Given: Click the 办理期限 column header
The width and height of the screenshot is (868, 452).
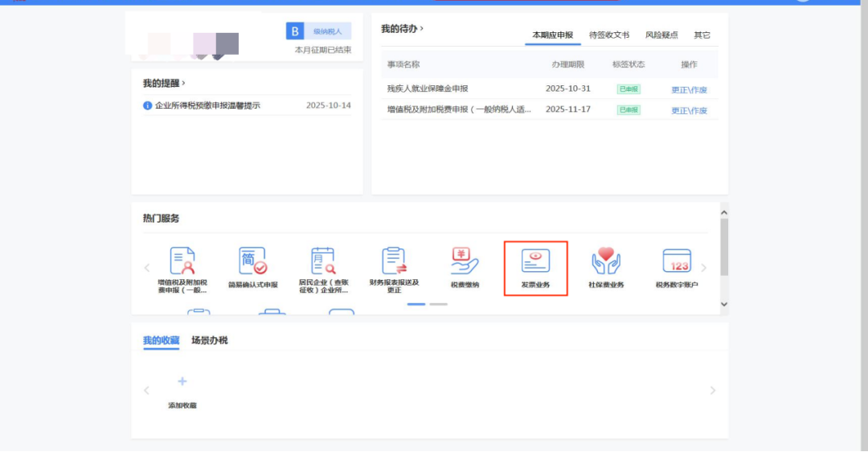Looking at the screenshot, I should click(x=568, y=64).
